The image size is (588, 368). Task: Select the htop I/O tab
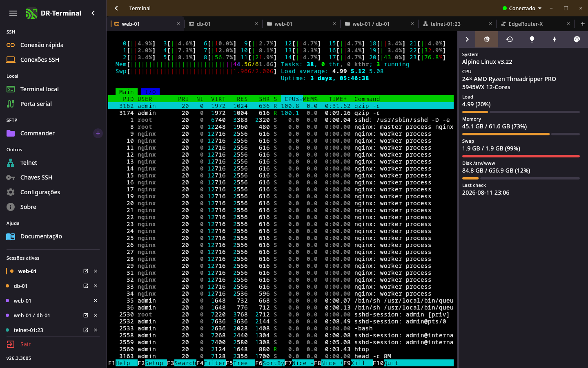pyautogui.click(x=150, y=92)
